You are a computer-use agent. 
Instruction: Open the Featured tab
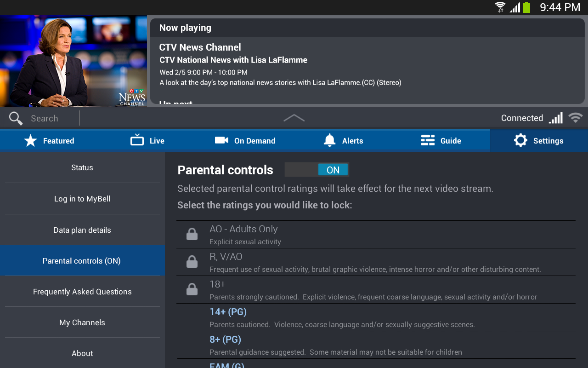click(x=49, y=141)
